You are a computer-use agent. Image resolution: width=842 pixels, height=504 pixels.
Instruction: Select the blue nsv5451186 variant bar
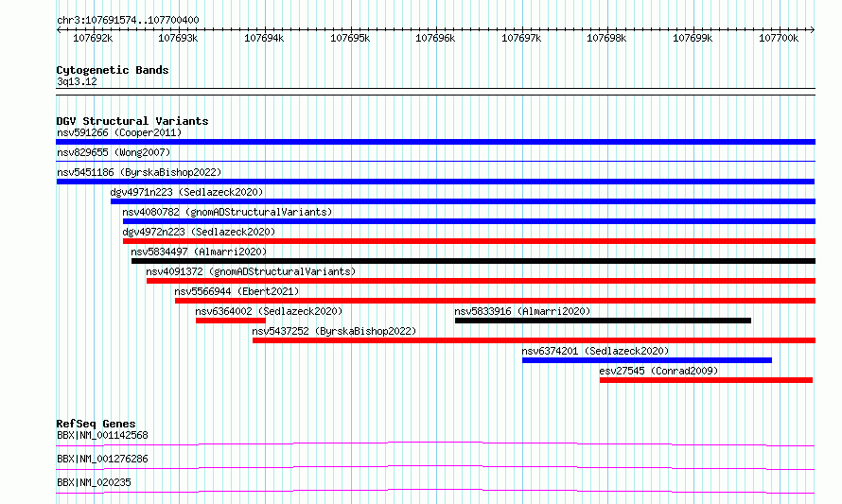click(435, 182)
